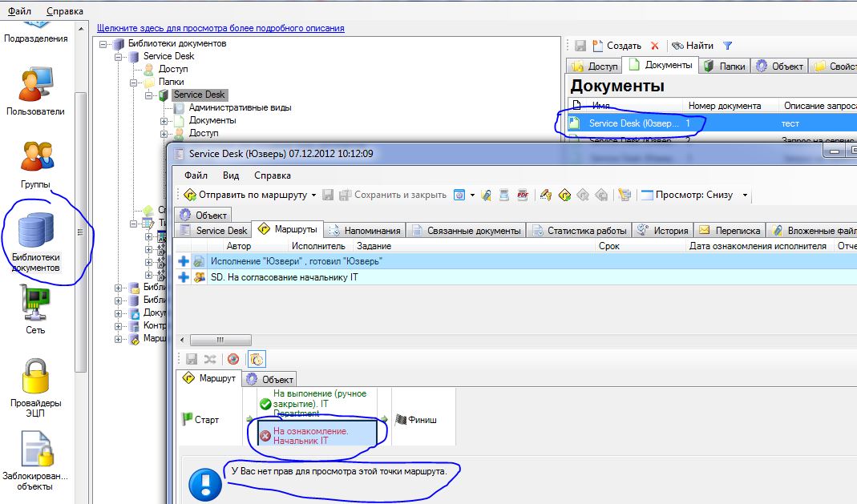857x504 pixels.
Task: Open the Просмотр: Снизу dropdown arrow
Action: [745, 195]
